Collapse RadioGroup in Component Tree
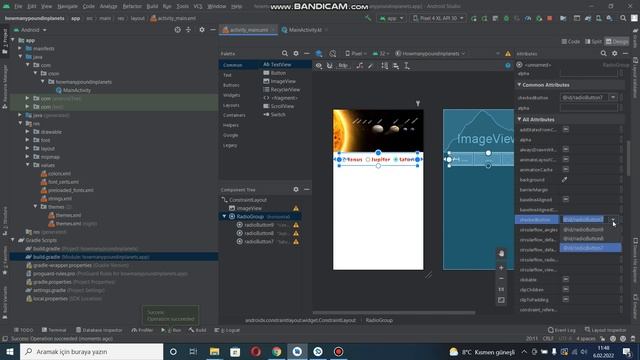Screen dimensions: 640x360 coord(224,216)
